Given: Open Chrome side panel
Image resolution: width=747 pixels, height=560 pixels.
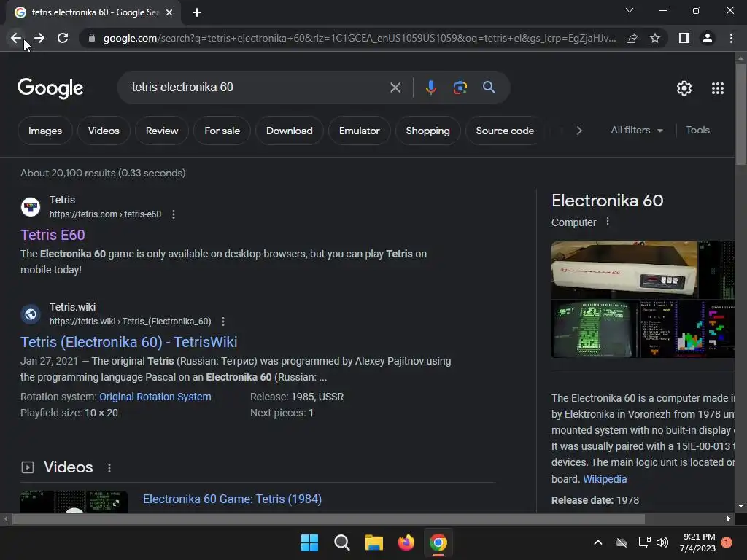Looking at the screenshot, I should click(x=684, y=38).
